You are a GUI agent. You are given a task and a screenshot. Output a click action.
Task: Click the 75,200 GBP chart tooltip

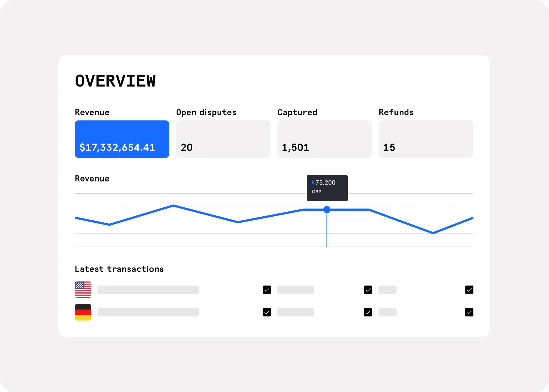[327, 188]
